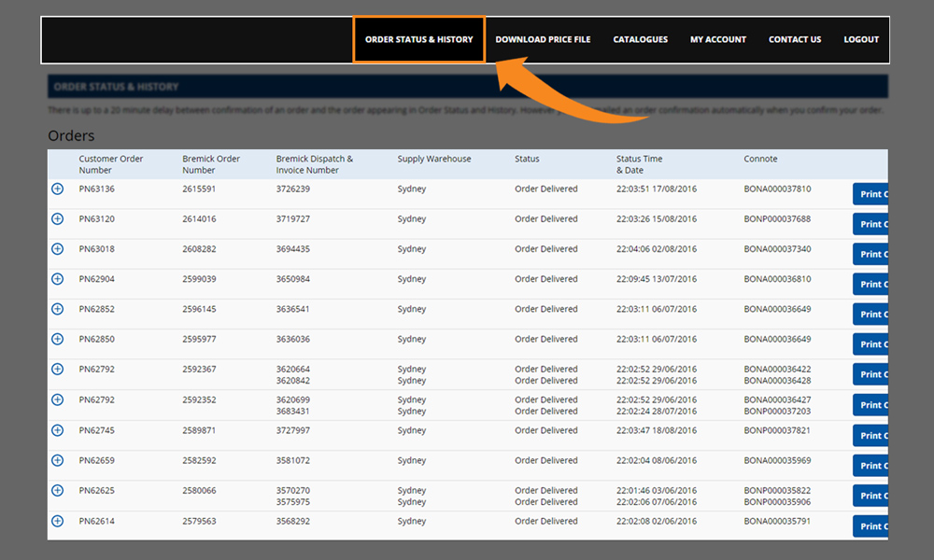Click plus icon beside order PN62614
934x560 pixels.
(x=57, y=521)
